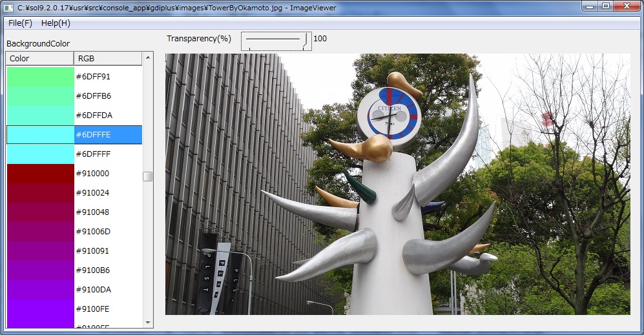Open the Help(H) menu
Screen dimensions: 644x335
(56, 23)
